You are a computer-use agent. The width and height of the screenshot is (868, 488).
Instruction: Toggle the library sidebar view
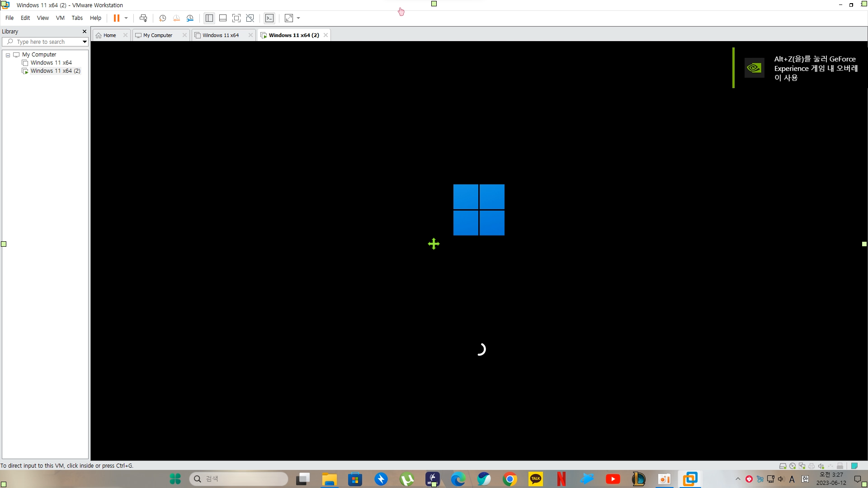(209, 18)
